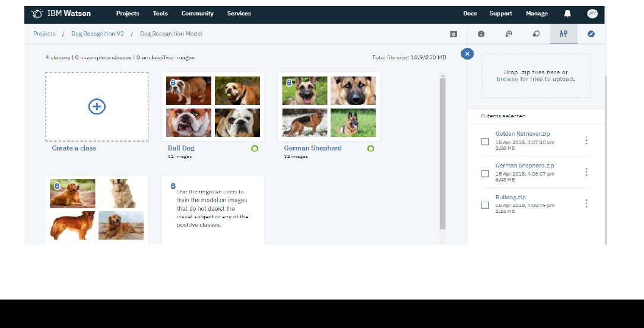
Task: Open the Services menu
Action: tap(239, 14)
